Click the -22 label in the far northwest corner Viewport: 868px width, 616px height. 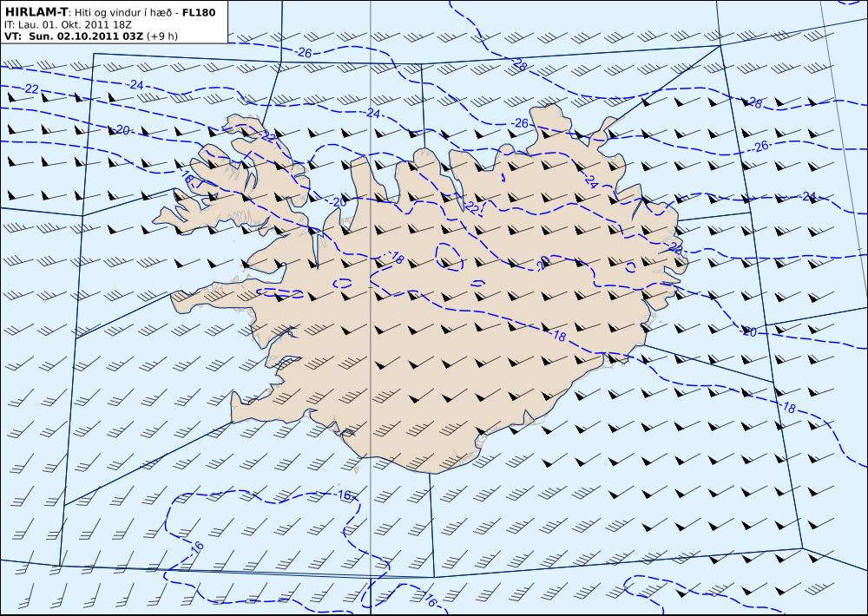click(30, 89)
